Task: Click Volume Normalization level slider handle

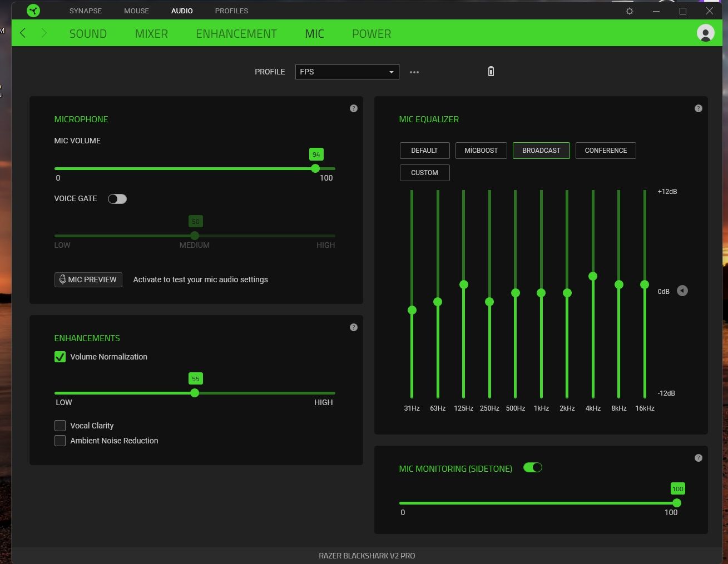Action: (195, 393)
